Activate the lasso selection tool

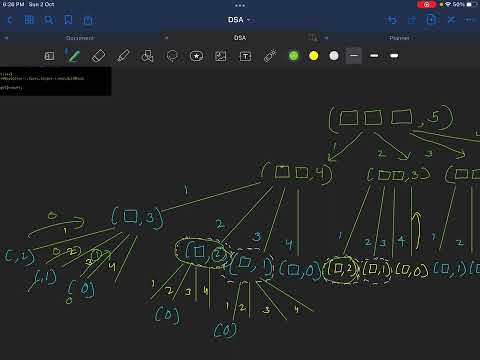pos(172,56)
